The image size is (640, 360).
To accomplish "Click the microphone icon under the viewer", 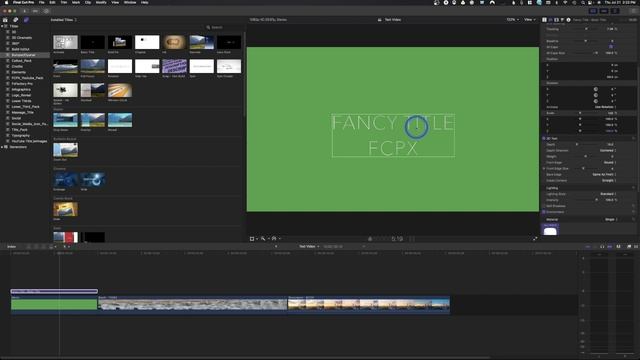I will [370, 239].
